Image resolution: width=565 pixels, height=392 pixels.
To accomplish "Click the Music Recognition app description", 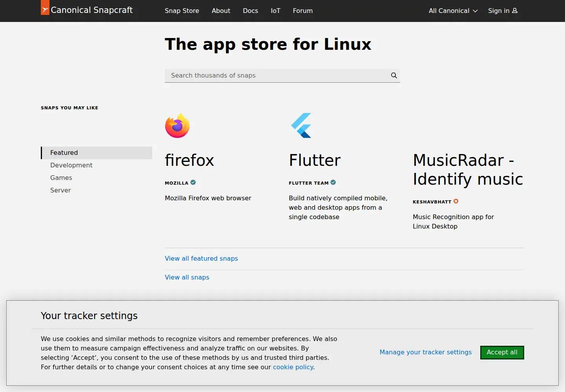I will pos(453,222).
